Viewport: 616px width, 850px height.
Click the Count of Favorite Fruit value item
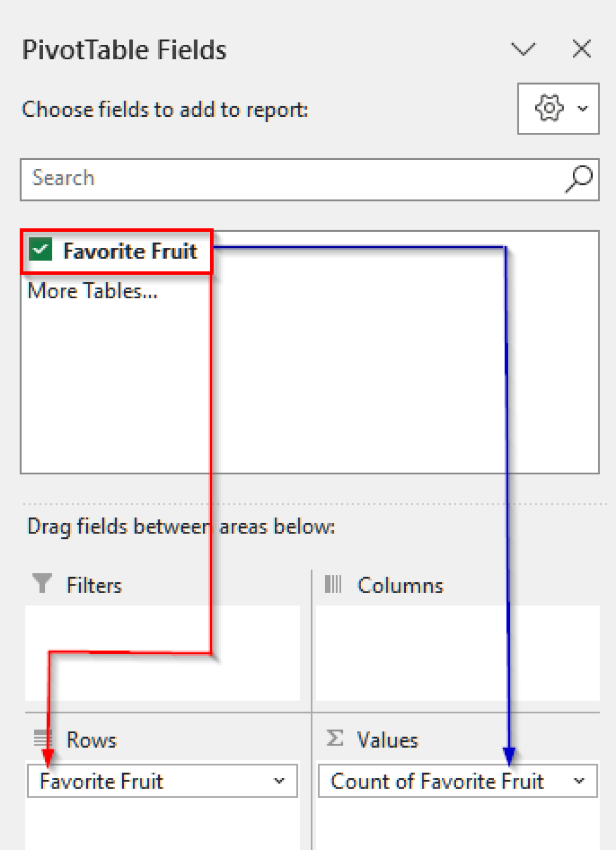(437, 781)
